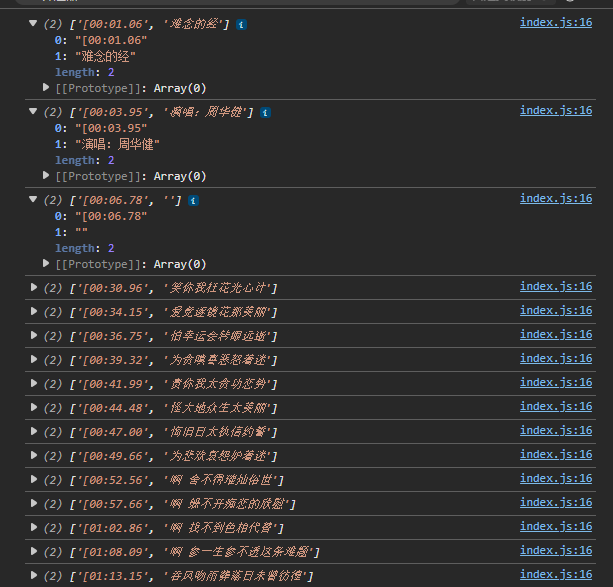The width and height of the screenshot is (613, 587).
Task: Open index.js:16 link for the 01:08.09 log
Action: 556,551
